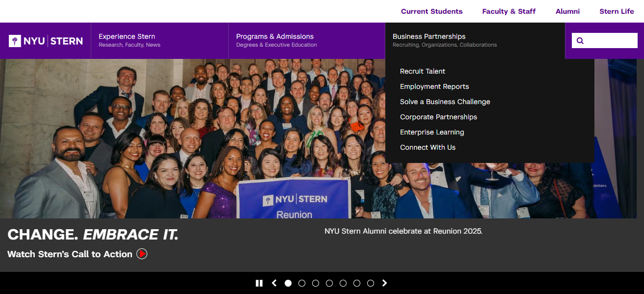Click into the search input field
Screen dimensions: 644x294
(x=605, y=41)
